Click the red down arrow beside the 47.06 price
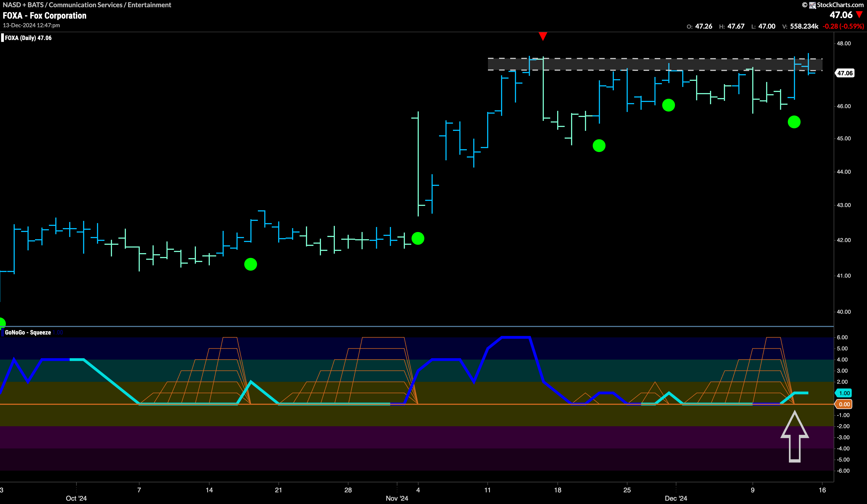 (x=859, y=14)
